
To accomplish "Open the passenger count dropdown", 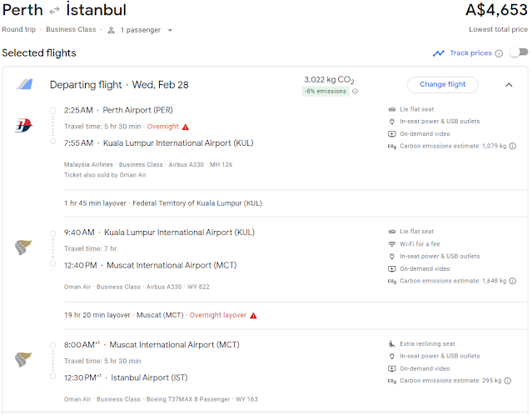I will click(170, 30).
